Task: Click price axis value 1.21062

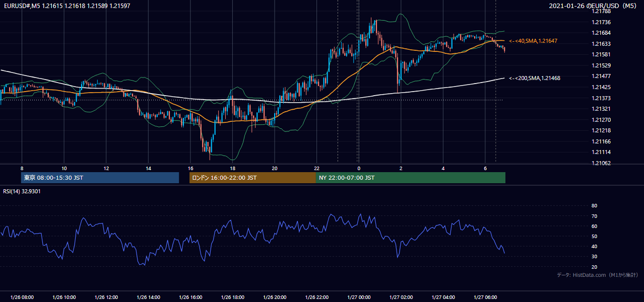Action: 602,163
